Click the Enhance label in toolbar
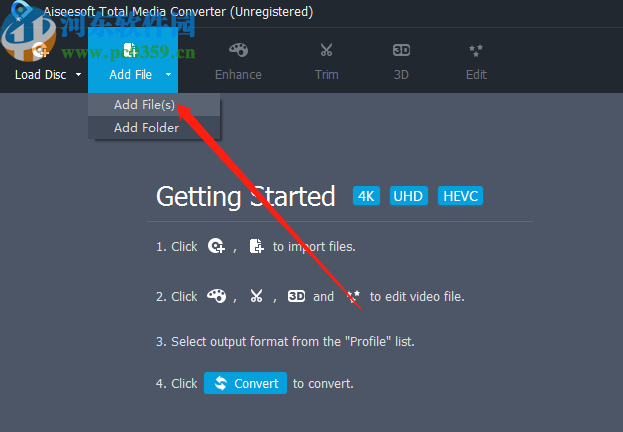The image size is (623, 432). (238, 75)
